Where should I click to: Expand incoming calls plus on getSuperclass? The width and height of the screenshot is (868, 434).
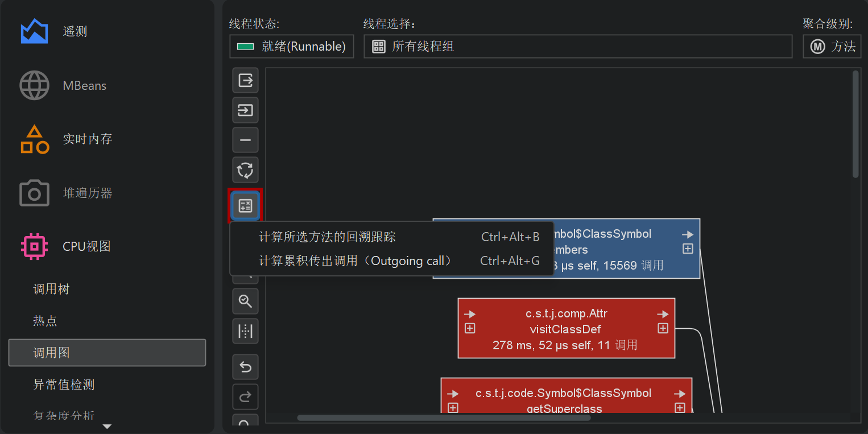tap(453, 408)
